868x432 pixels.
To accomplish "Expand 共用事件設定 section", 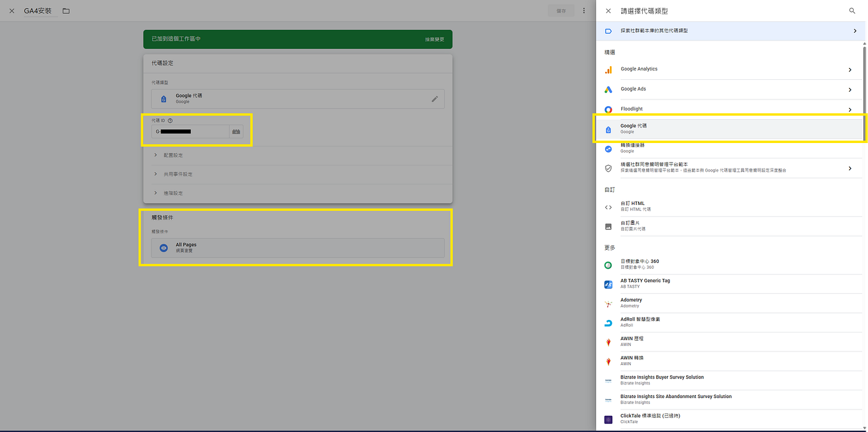I will tap(297, 175).
